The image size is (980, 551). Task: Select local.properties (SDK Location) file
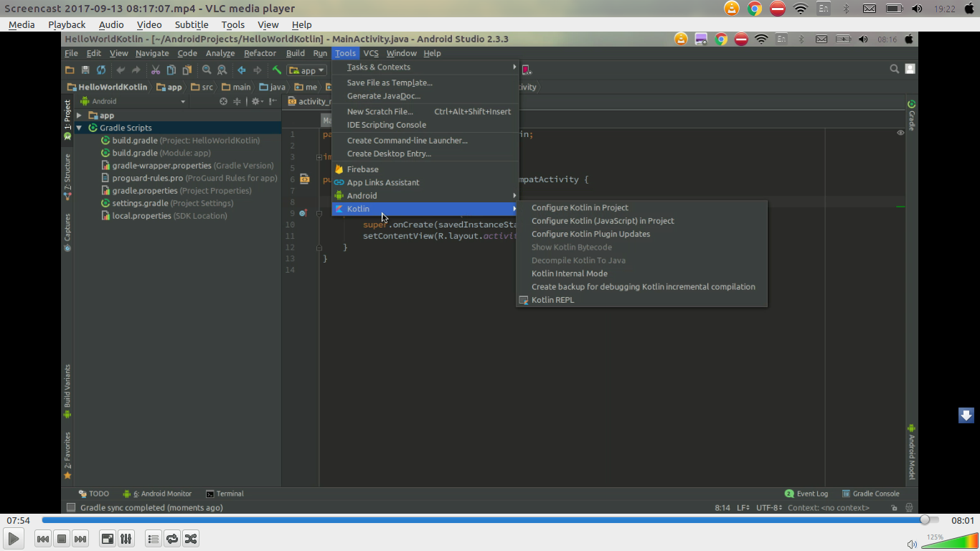(164, 216)
